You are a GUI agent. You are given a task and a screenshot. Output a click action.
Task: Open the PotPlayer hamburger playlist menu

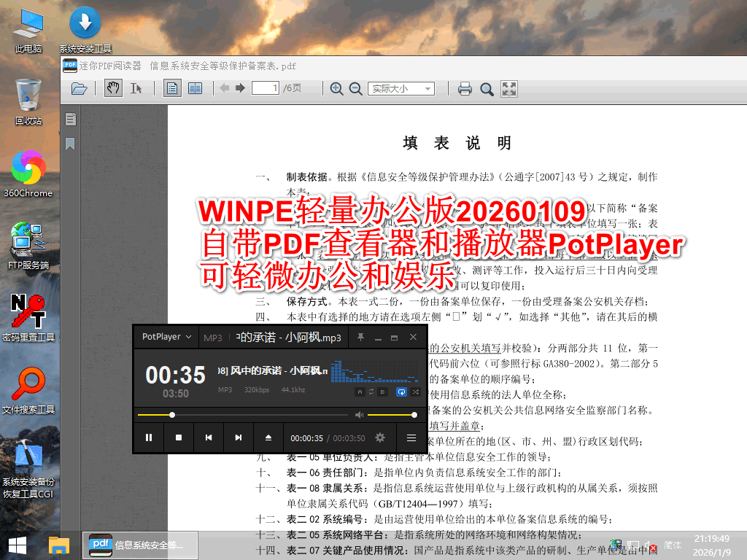[x=411, y=437]
